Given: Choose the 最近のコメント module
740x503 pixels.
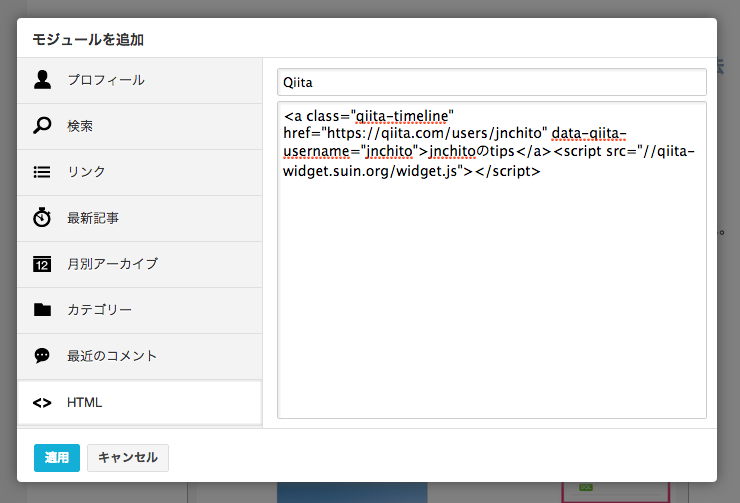Looking at the screenshot, I should (x=140, y=357).
